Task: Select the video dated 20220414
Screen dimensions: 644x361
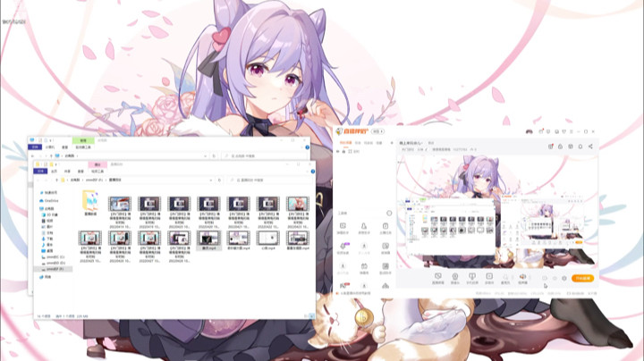Action: click(120, 213)
